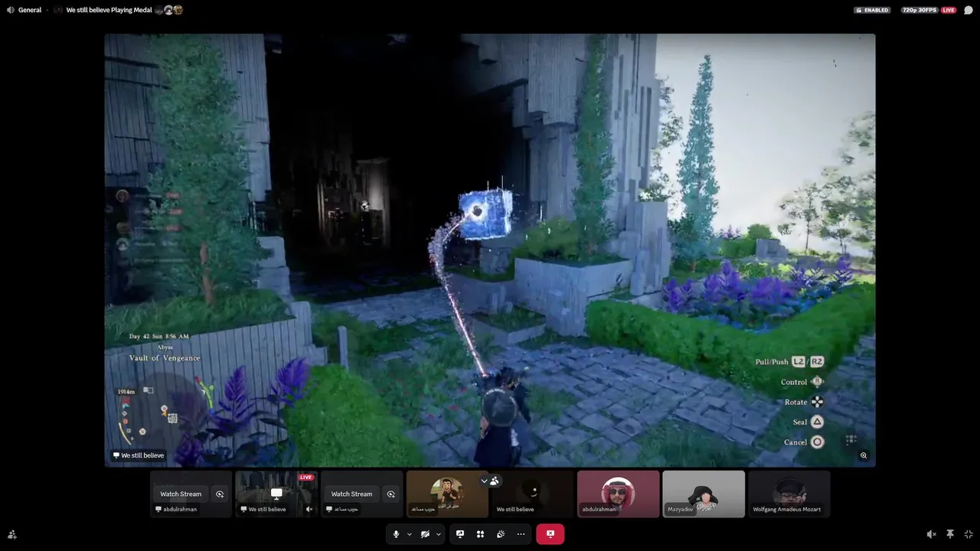The width and height of the screenshot is (980, 551).
Task: Click the We still believe Playing Medal title
Action: click(109, 10)
